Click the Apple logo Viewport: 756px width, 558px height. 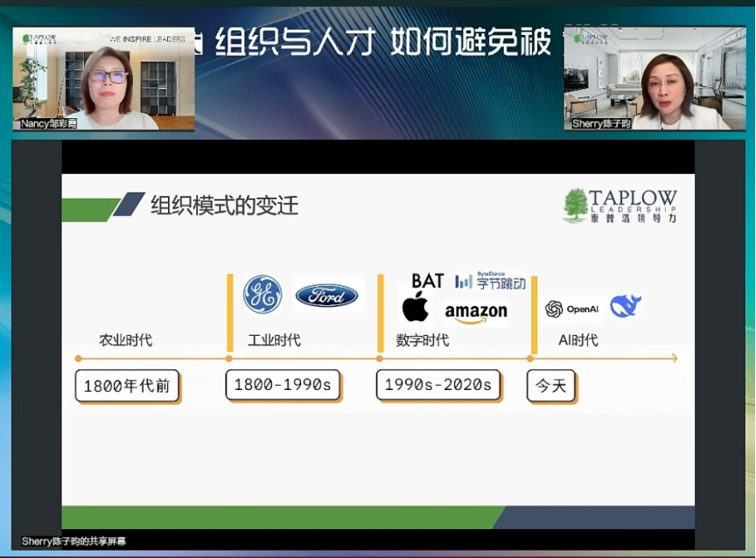pyautogui.click(x=415, y=306)
